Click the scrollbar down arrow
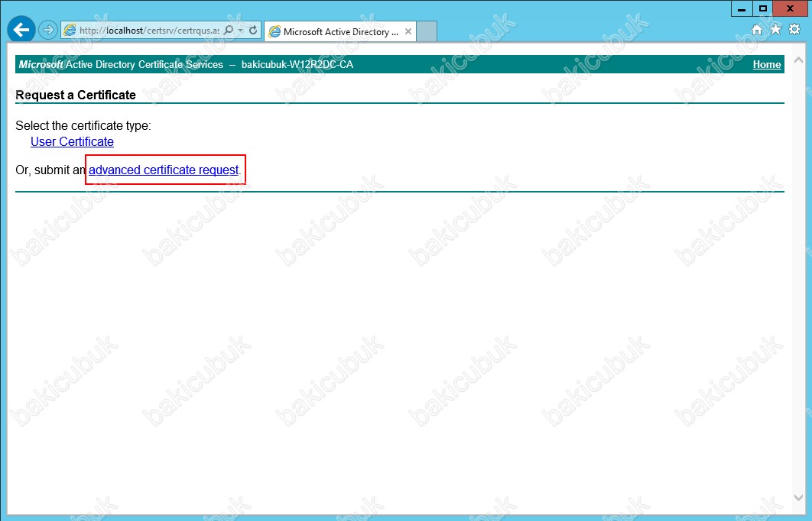 [x=798, y=497]
